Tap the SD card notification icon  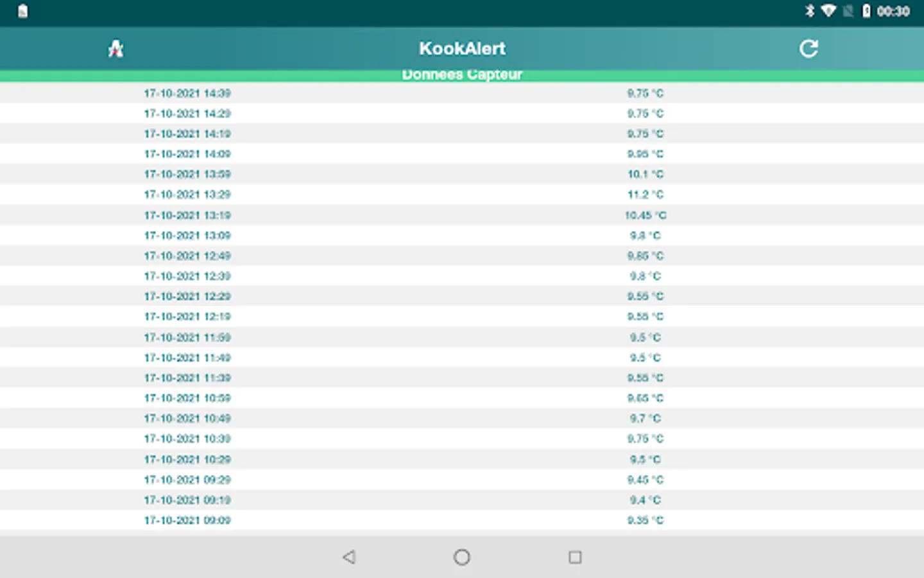tap(22, 11)
